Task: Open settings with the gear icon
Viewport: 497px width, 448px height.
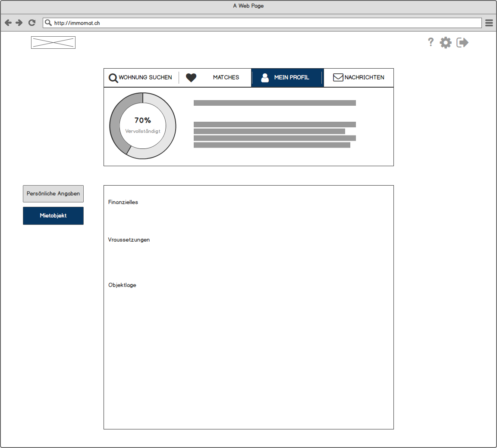Action: coord(446,42)
